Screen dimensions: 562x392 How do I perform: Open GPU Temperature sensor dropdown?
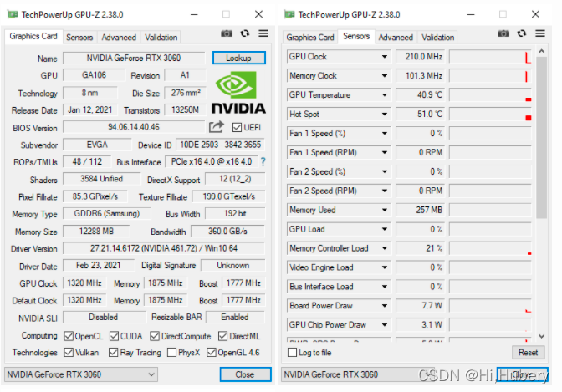(x=385, y=95)
